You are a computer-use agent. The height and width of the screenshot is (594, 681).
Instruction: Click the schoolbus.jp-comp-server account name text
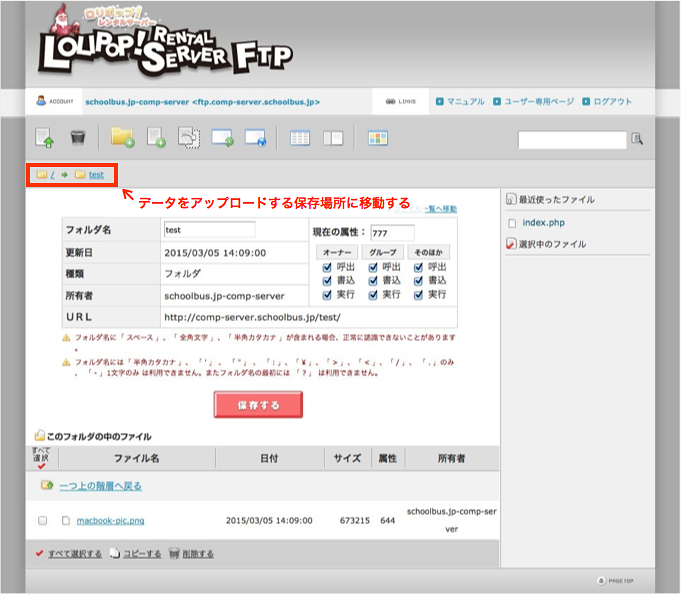(202, 102)
